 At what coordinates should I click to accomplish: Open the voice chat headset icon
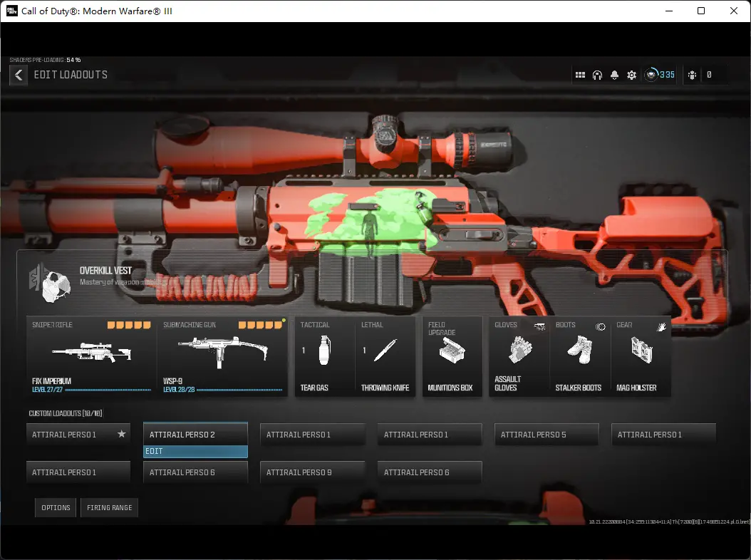[597, 76]
